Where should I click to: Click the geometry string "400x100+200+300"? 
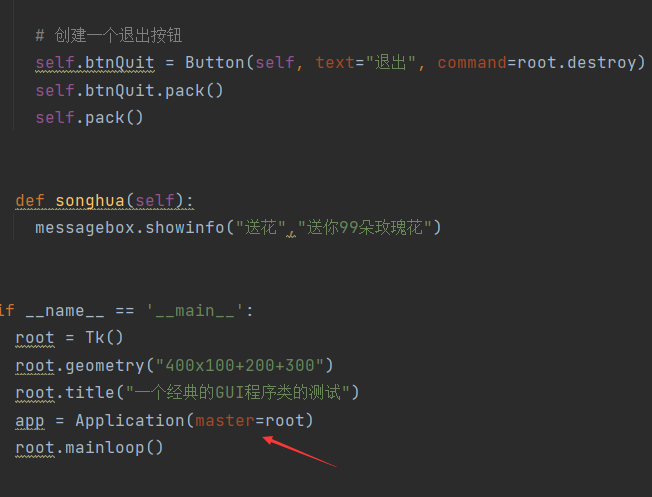[x=240, y=366]
